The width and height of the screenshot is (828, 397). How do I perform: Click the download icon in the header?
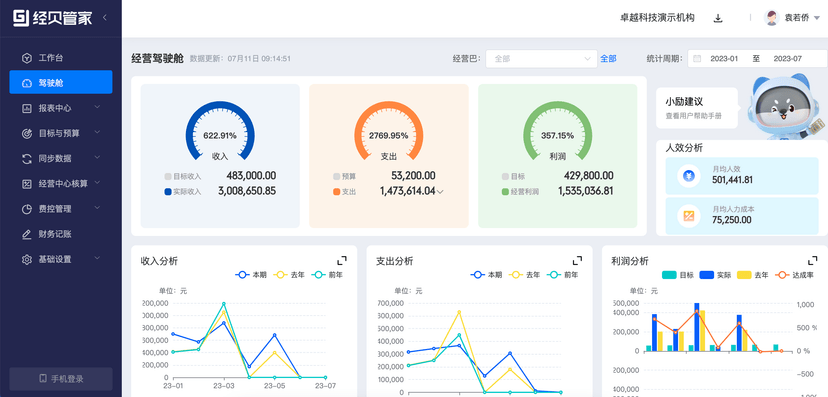[718, 18]
